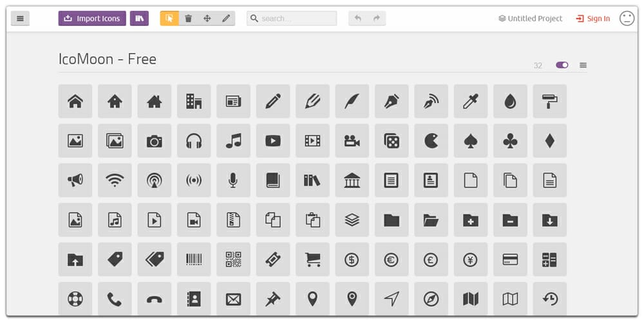This screenshot has height=322, width=644.
Task: Select the ticket icon
Action: point(272,259)
